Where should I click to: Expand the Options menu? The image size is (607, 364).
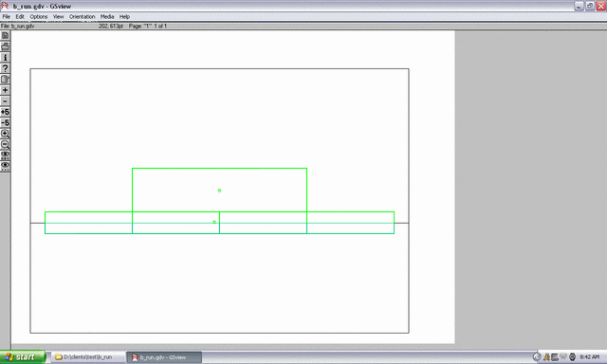click(x=39, y=17)
